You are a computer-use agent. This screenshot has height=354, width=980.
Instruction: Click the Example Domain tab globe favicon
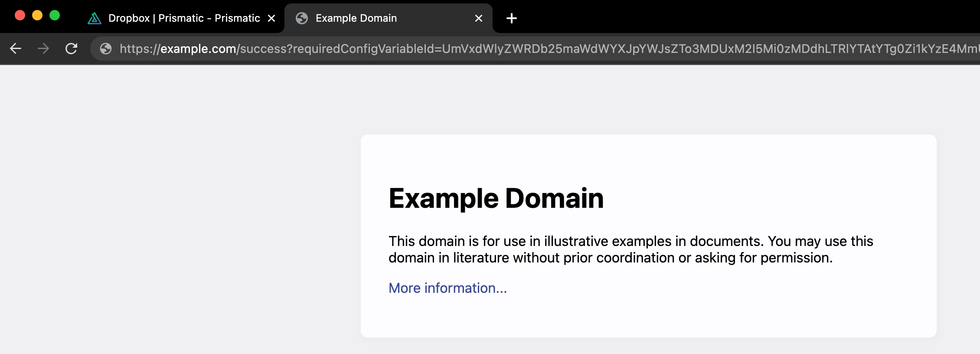point(302,18)
